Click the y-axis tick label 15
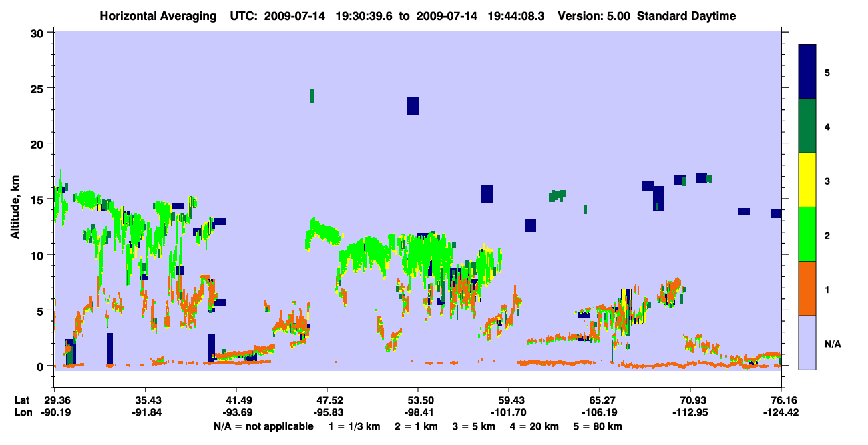Viewport: 868px width, 445px height. point(39,199)
